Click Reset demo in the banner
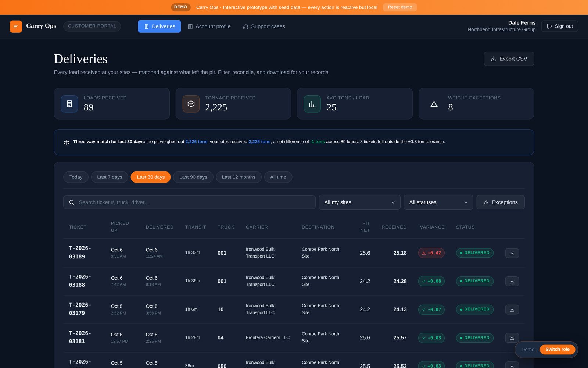 [400, 7]
